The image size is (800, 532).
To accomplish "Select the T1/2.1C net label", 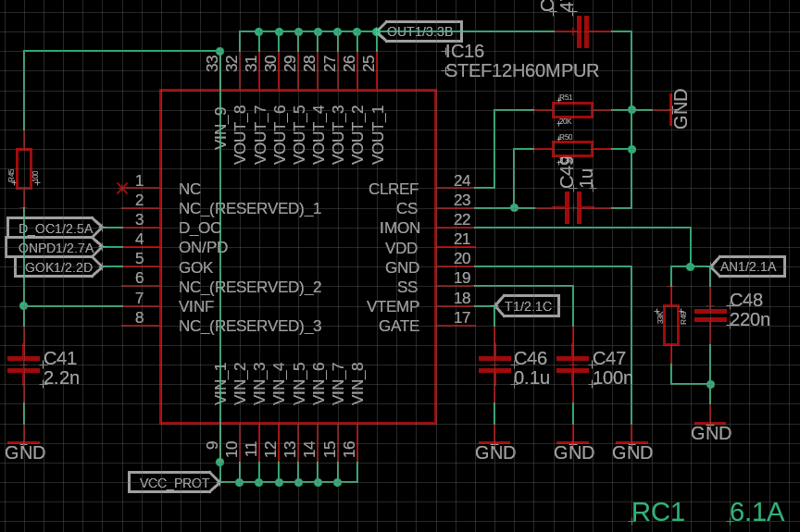I will (528, 305).
